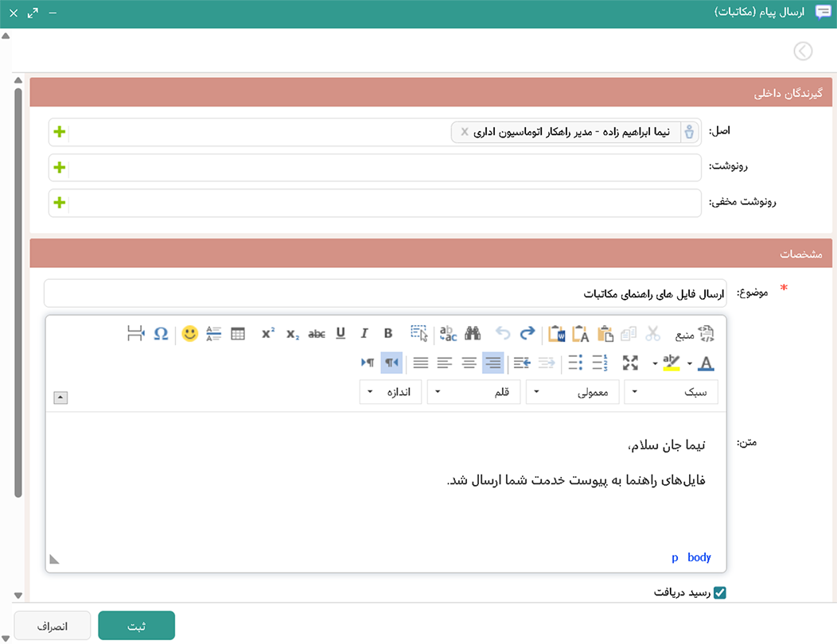
Task: Click the ثبت submit button
Action: [x=136, y=626]
